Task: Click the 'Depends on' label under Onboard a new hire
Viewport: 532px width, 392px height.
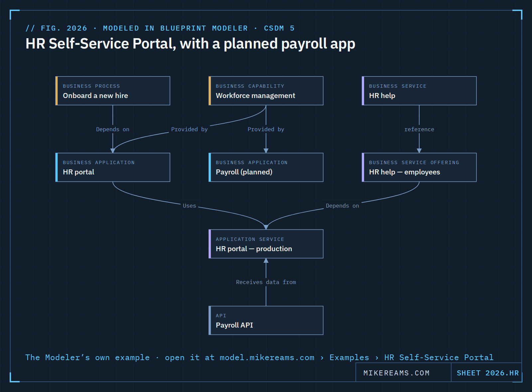Action: click(x=113, y=129)
